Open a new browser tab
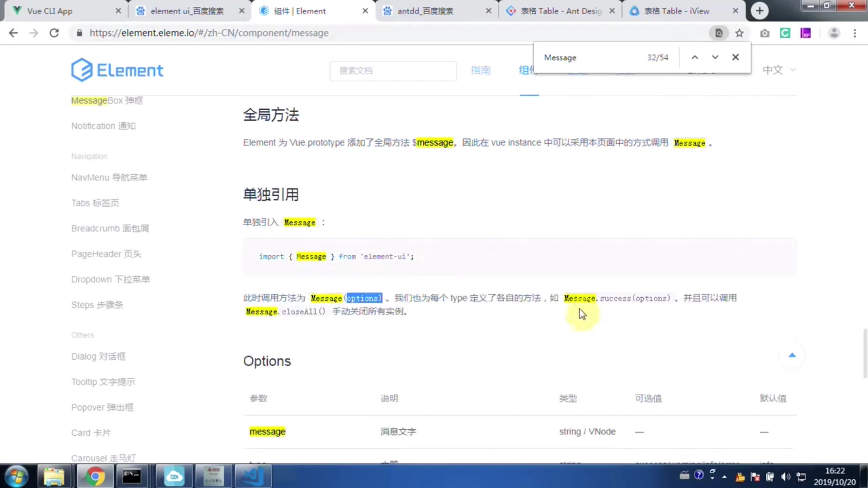Screen dimensions: 868x488 pos(759,11)
